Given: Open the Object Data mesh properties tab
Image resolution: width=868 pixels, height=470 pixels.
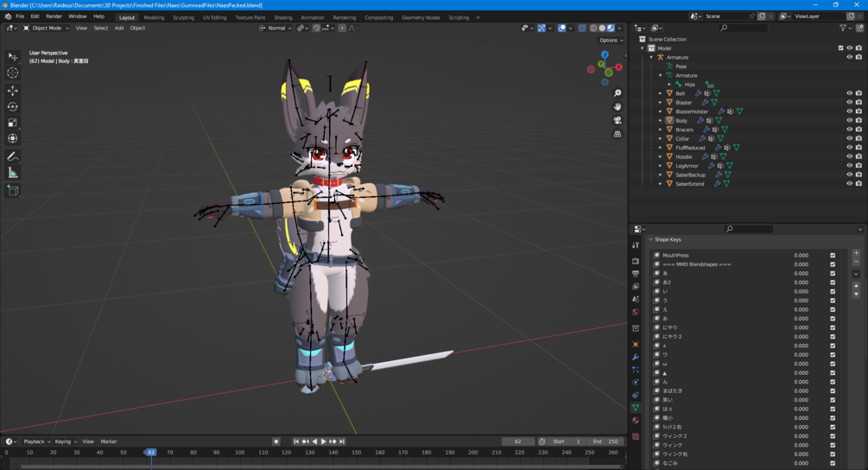Looking at the screenshot, I should click(636, 408).
